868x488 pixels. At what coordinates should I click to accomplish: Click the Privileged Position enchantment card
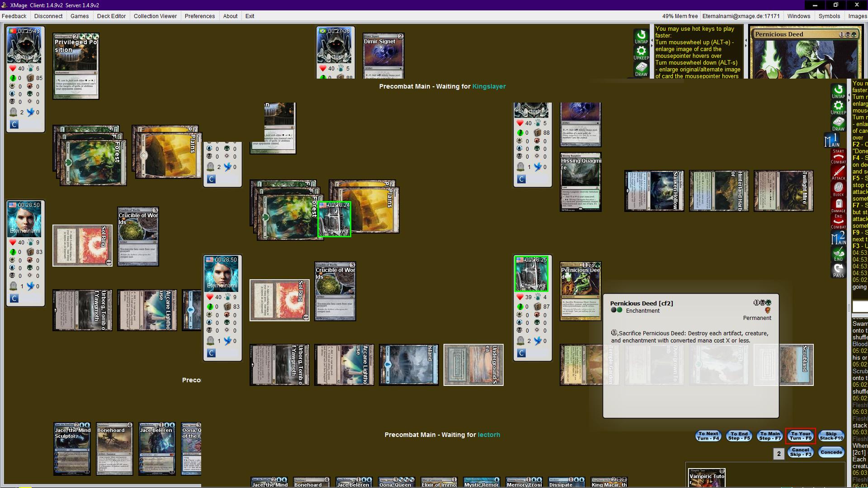(x=75, y=66)
